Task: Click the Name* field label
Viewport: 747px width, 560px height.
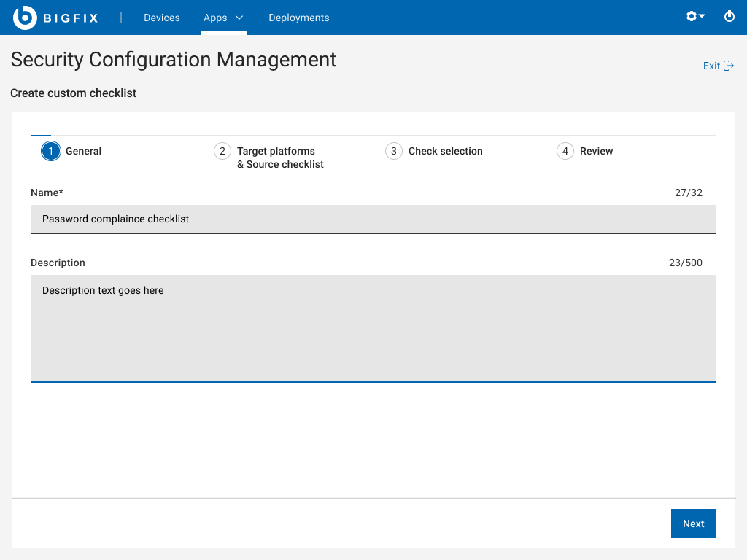Action: click(x=47, y=192)
